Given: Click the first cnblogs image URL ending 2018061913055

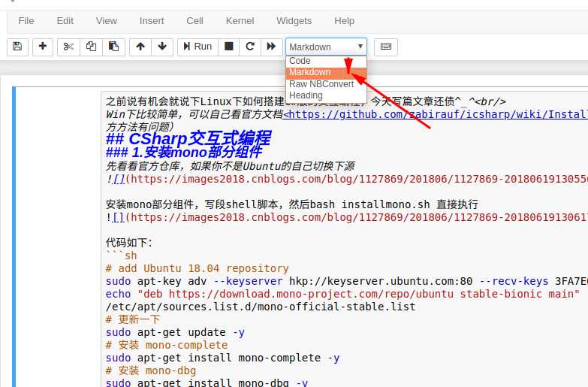Looking at the screenshot, I should (356, 179).
